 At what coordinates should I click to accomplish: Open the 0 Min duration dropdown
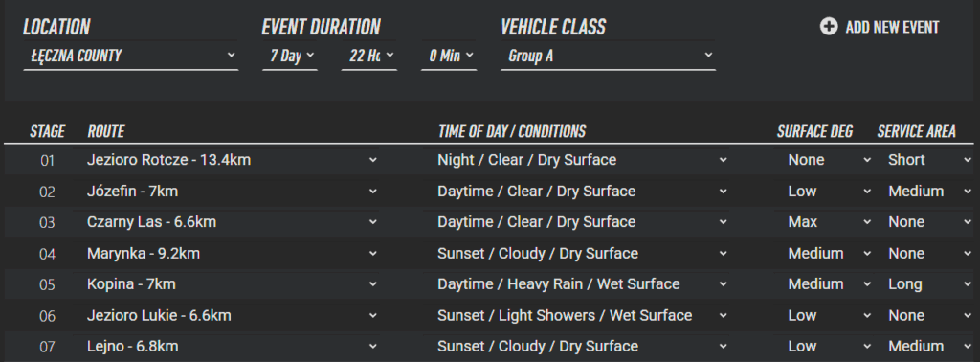[x=449, y=56]
